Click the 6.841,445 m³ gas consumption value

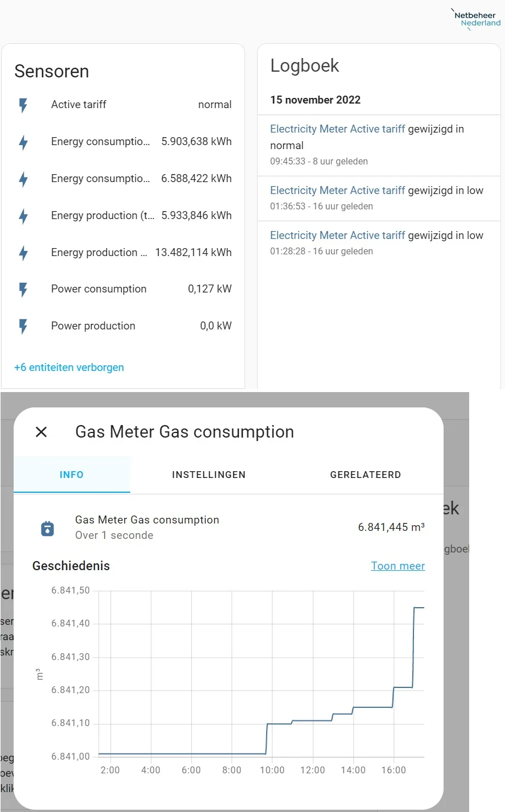click(x=391, y=527)
